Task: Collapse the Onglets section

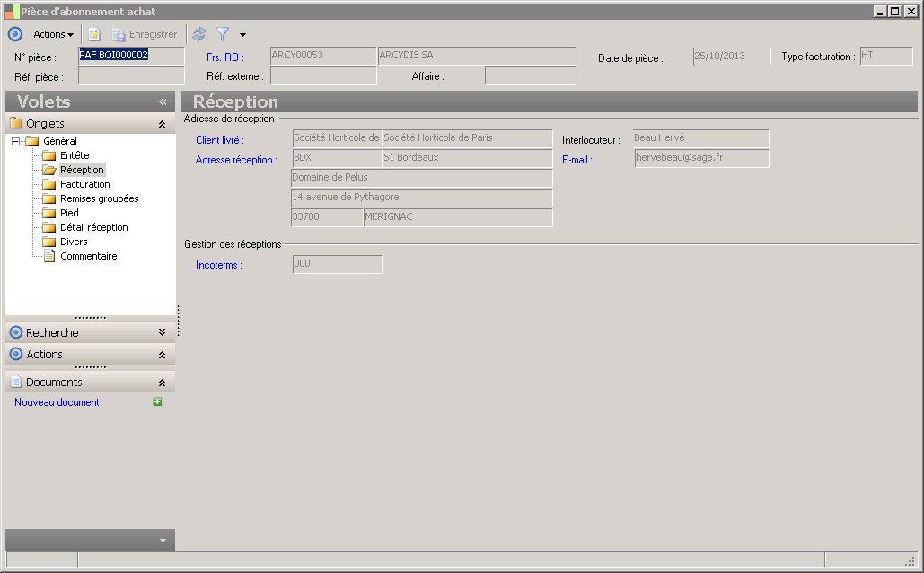Action: [162, 124]
